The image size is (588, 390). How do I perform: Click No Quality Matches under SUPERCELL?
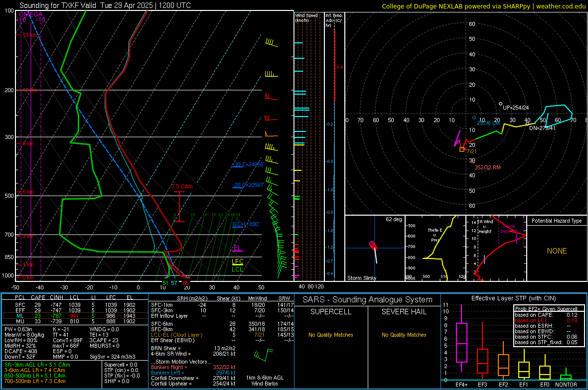(331, 335)
